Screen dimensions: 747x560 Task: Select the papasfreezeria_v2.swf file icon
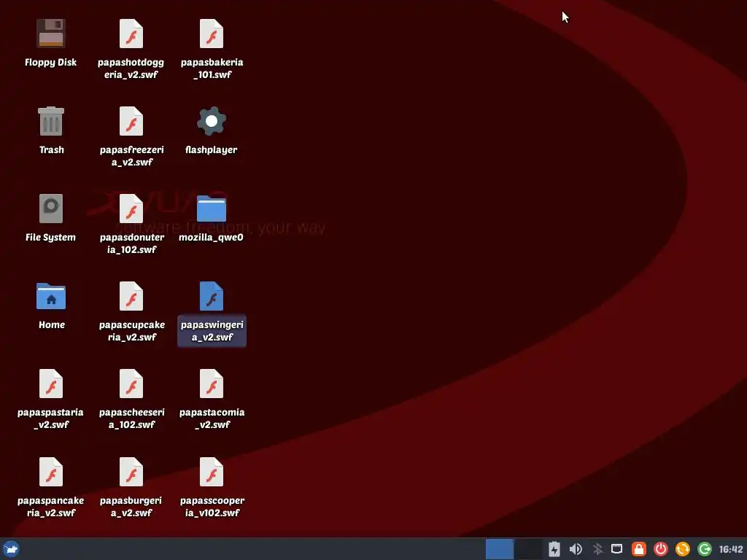coord(131,121)
